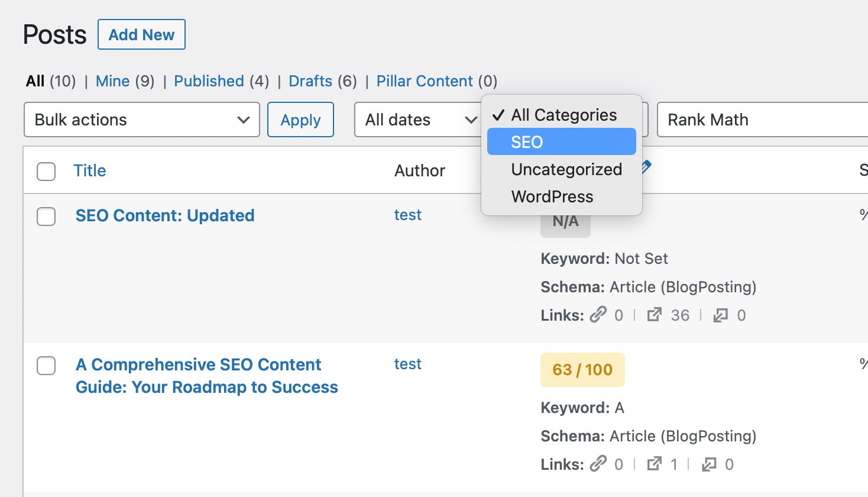Click the N/A SEO score badge
The height and width of the screenshot is (497, 868).
pyautogui.click(x=565, y=223)
